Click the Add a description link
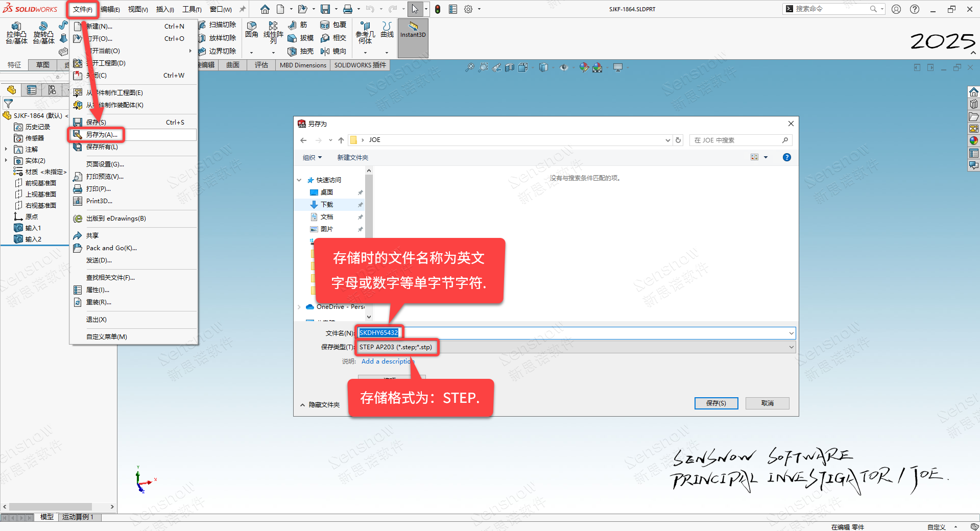This screenshot has width=980, height=531. pos(387,361)
